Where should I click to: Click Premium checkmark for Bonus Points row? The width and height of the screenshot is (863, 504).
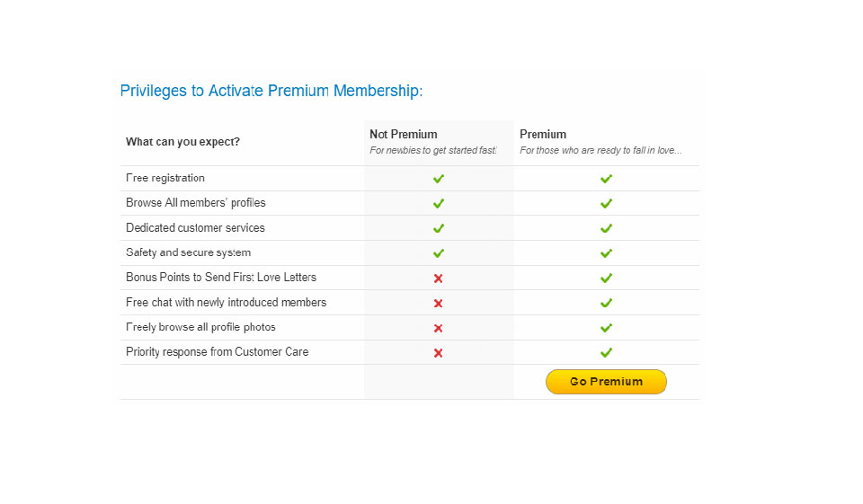pos(606,279)
